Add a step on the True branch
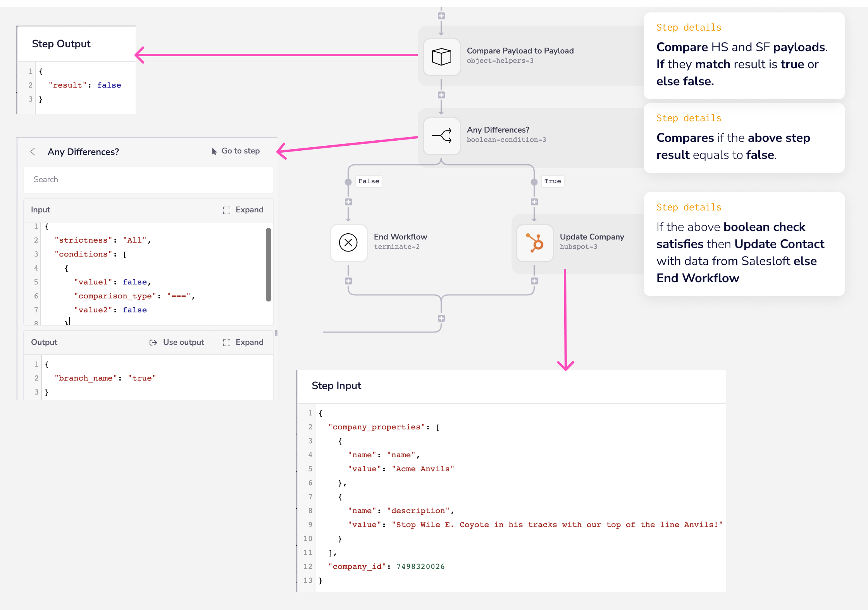The image size is (868, 610). tap(534, 202)
